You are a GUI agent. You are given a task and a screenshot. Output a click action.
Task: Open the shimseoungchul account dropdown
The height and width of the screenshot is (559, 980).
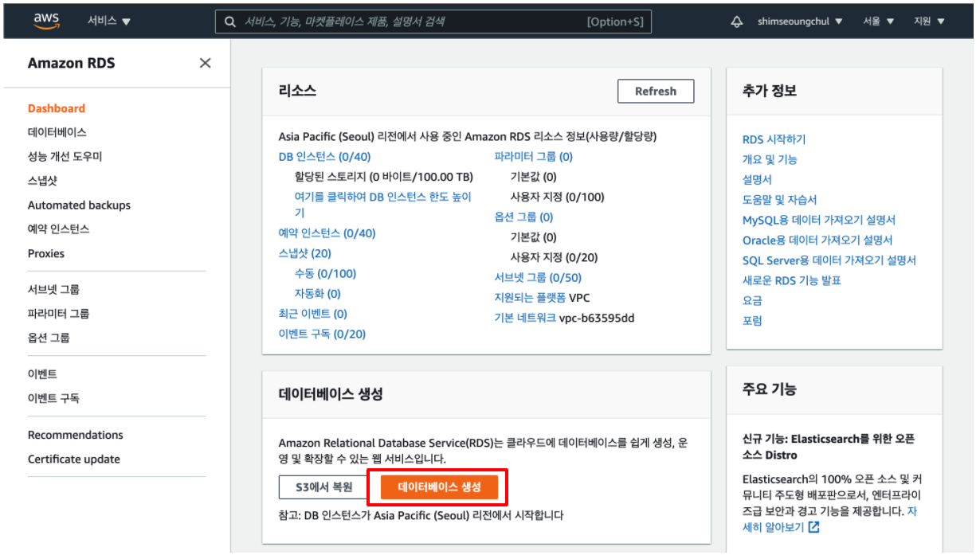(x=800, y=21)
